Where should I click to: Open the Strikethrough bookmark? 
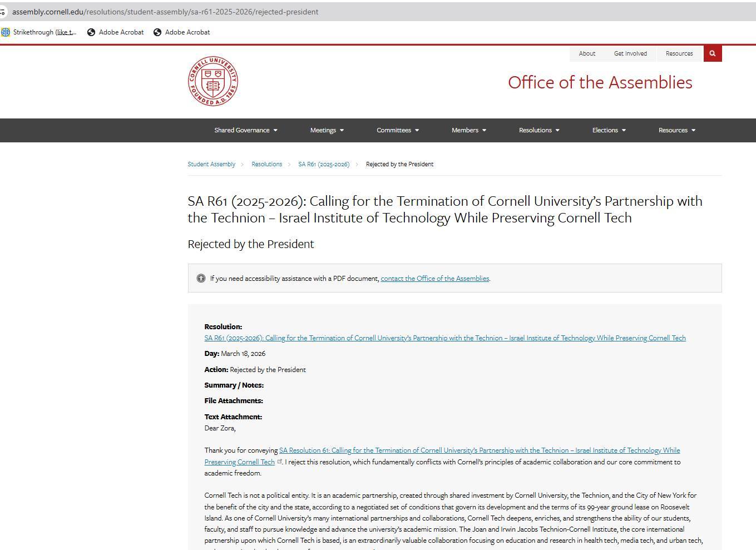(x=39, y=32)
